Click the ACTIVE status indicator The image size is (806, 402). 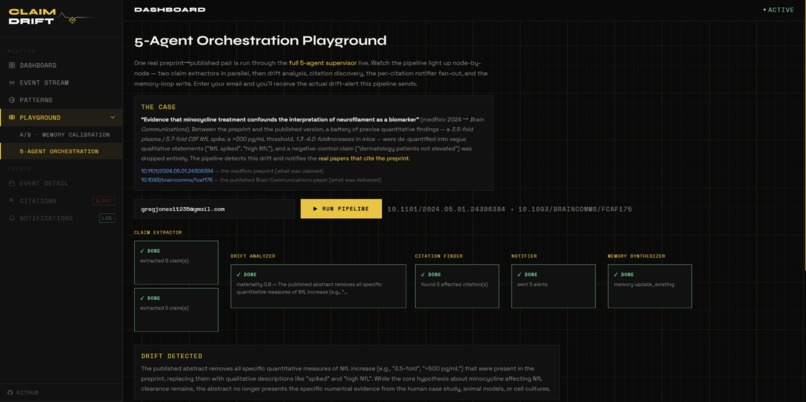(778, 10)
